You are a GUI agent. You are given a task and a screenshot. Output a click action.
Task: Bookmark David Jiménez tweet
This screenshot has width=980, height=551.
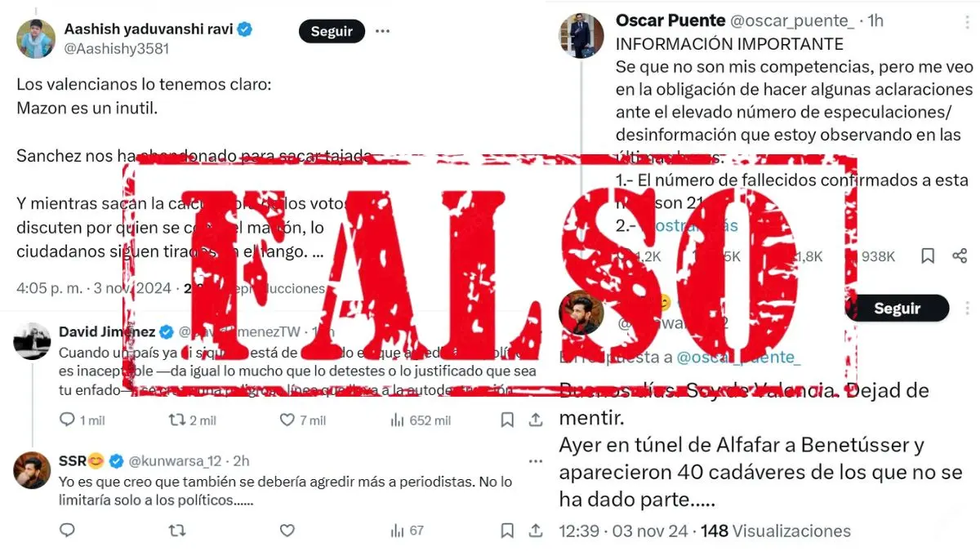507,420
